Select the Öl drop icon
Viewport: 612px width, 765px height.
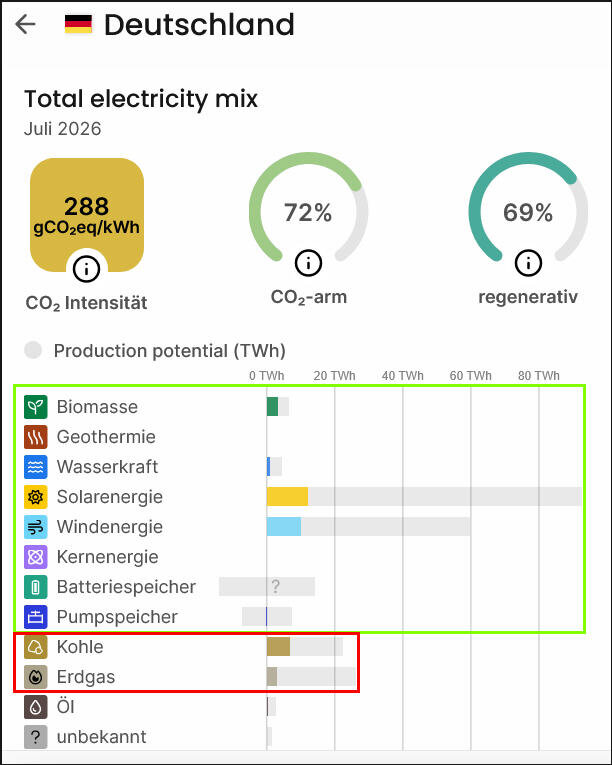pyautogui.click(x=36, y=707)
